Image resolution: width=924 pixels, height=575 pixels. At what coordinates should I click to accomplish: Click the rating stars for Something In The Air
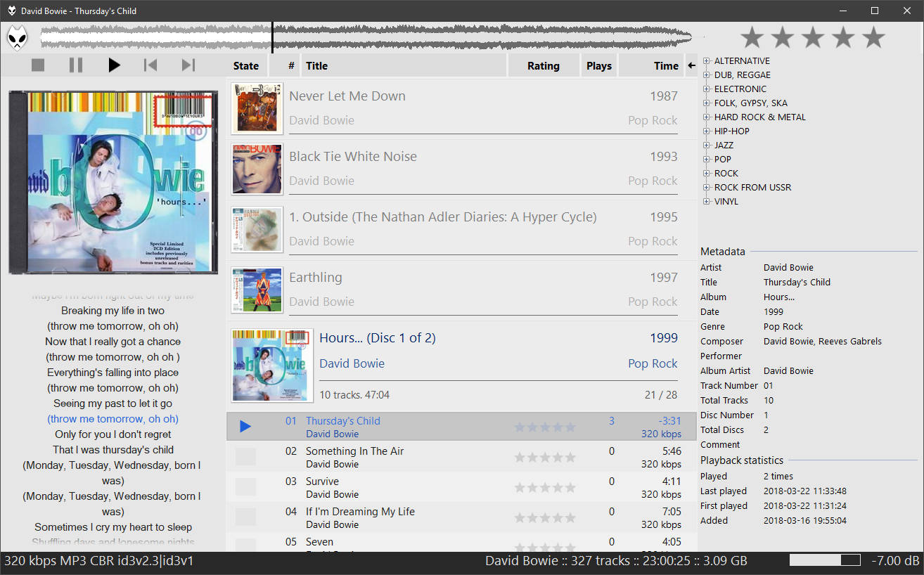tap(545, 458)
